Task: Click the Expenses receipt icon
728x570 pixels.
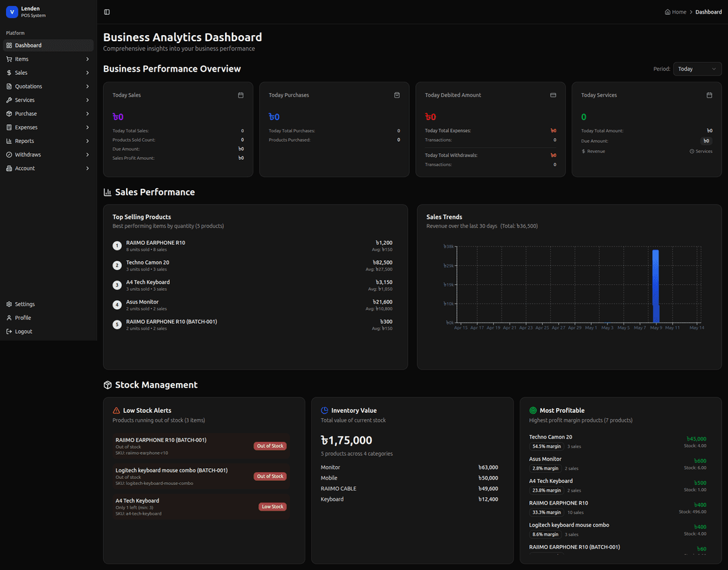Action: tap(9, 127)
